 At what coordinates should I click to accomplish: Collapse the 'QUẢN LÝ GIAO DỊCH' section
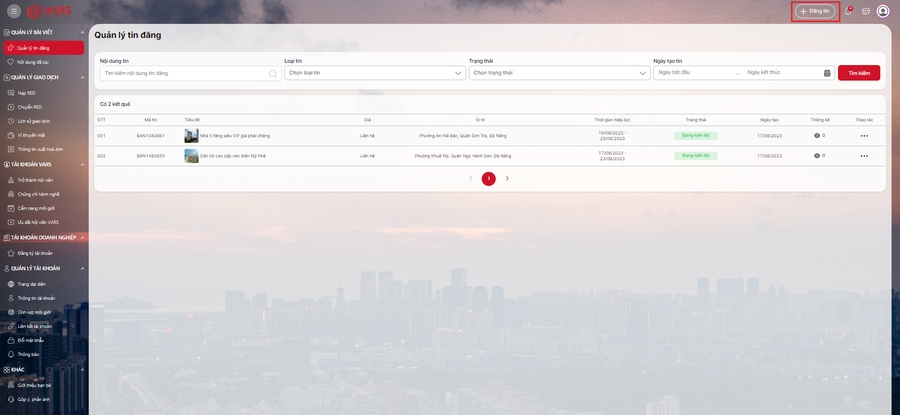[x=83, y=77]
